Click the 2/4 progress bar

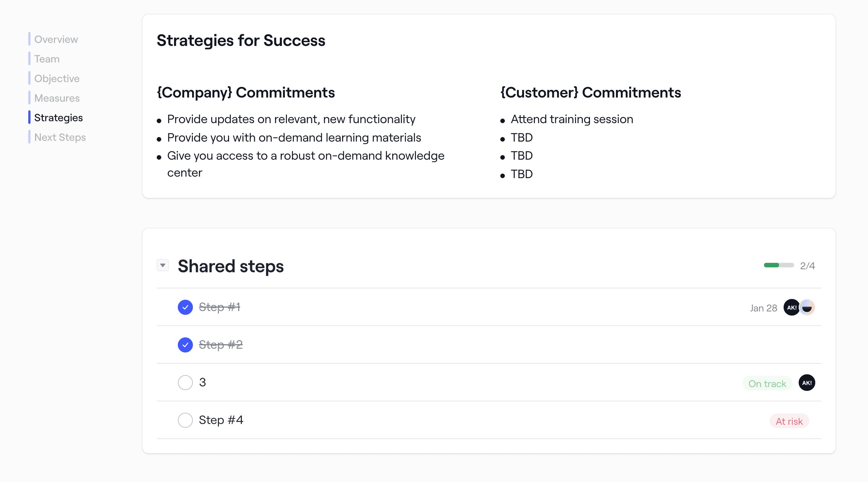click(779, 265)
